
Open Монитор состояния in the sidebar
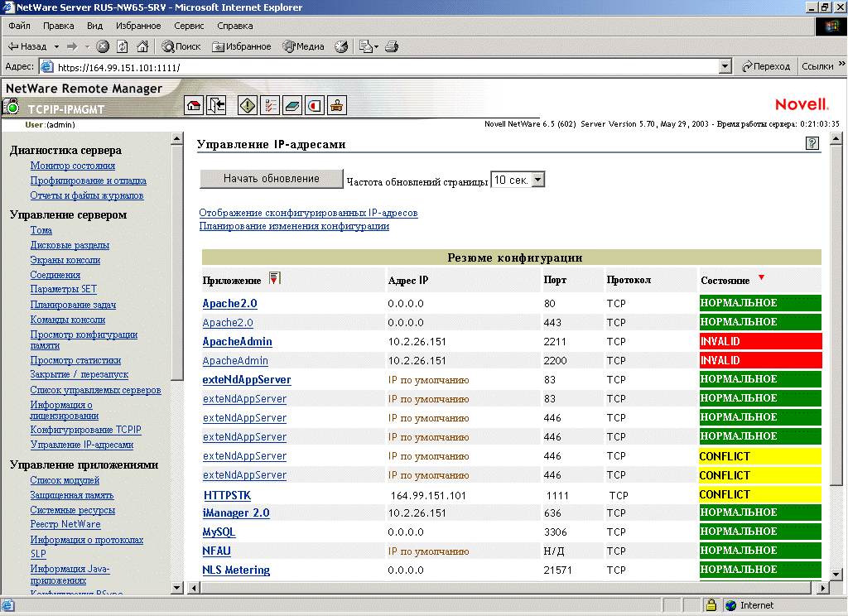(x=73, y=166)
